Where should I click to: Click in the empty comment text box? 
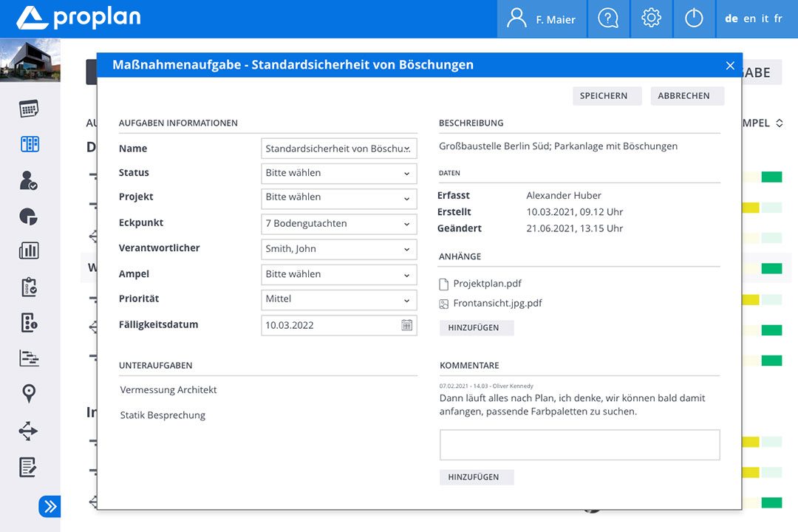coord(579,446)
